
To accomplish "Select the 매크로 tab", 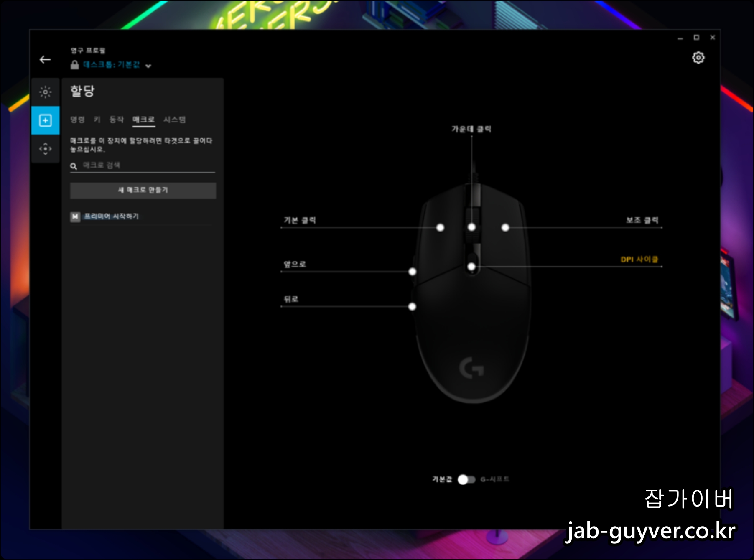I will tap(144, 120).
